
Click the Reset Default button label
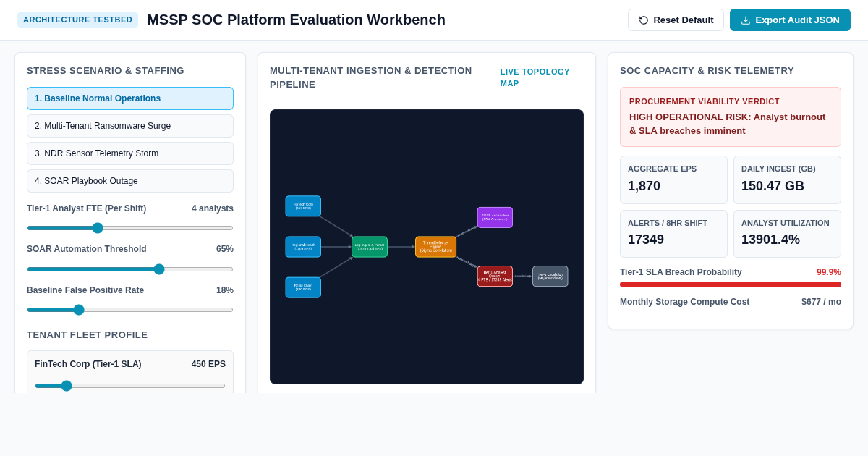(683, 20)
